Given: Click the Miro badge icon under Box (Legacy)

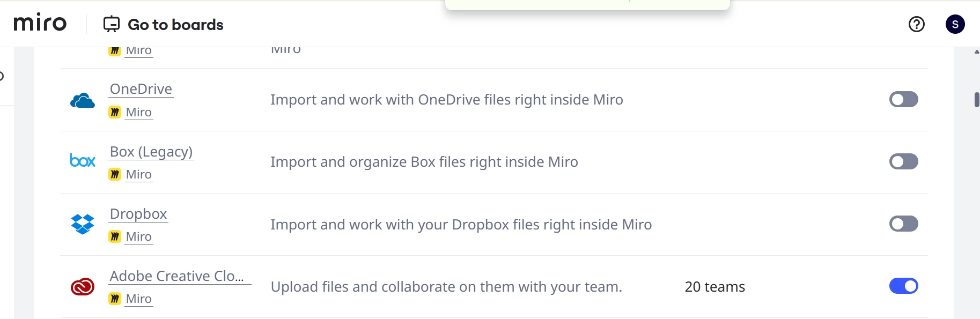Looking at the screenshot, I should 115,174.
